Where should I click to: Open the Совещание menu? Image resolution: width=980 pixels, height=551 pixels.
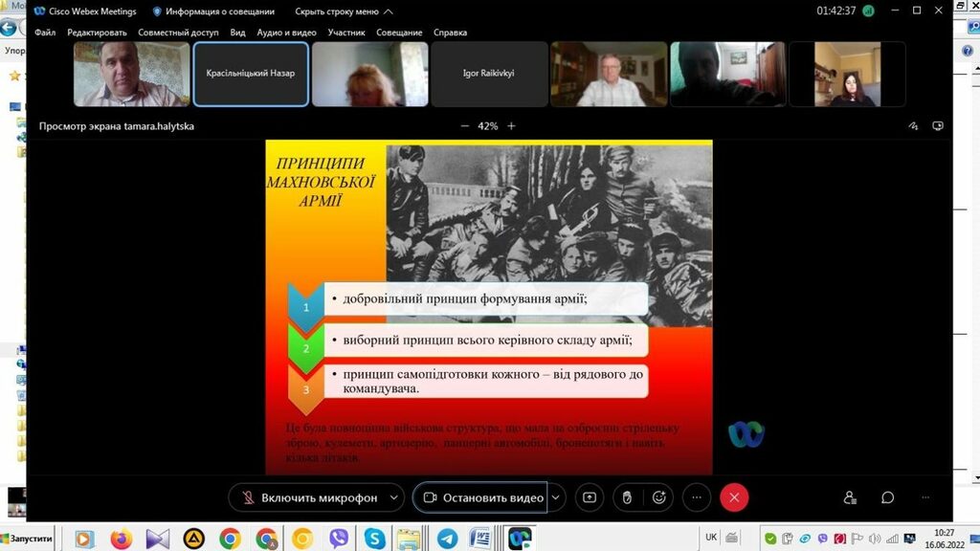click(x=398, y=33)
